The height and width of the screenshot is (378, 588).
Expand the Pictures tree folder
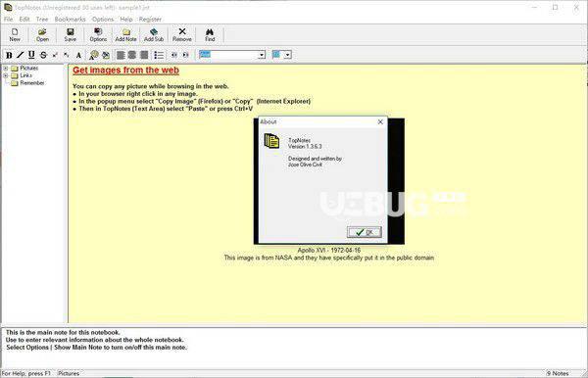point(6,69)
